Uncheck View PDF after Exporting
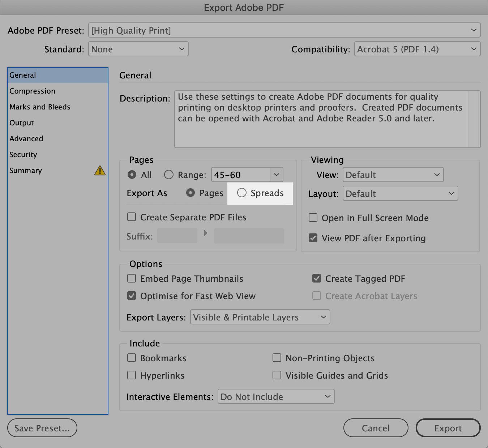The width and height of the screenshot is (488, 448). click(x=313, y=238)
